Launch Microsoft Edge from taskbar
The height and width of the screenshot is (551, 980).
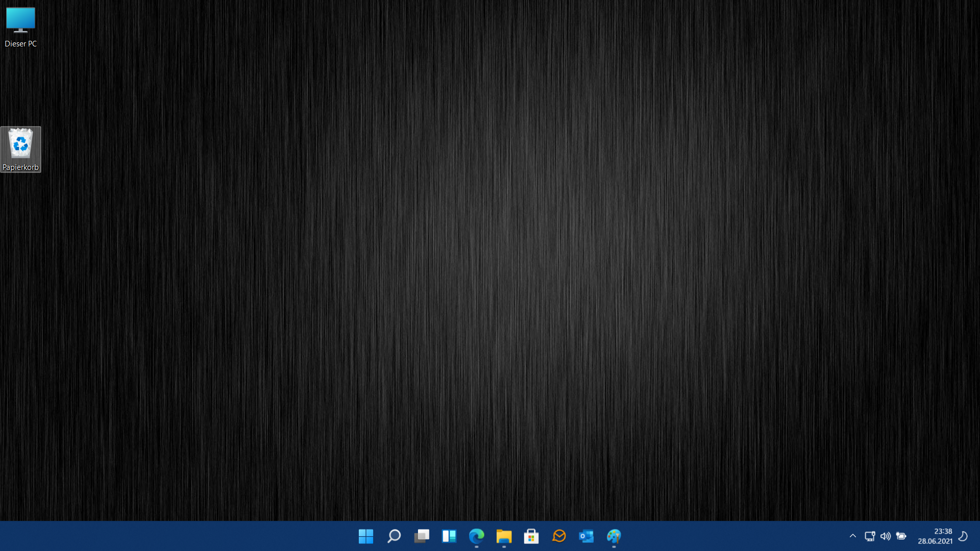click(x=476, y=536)
